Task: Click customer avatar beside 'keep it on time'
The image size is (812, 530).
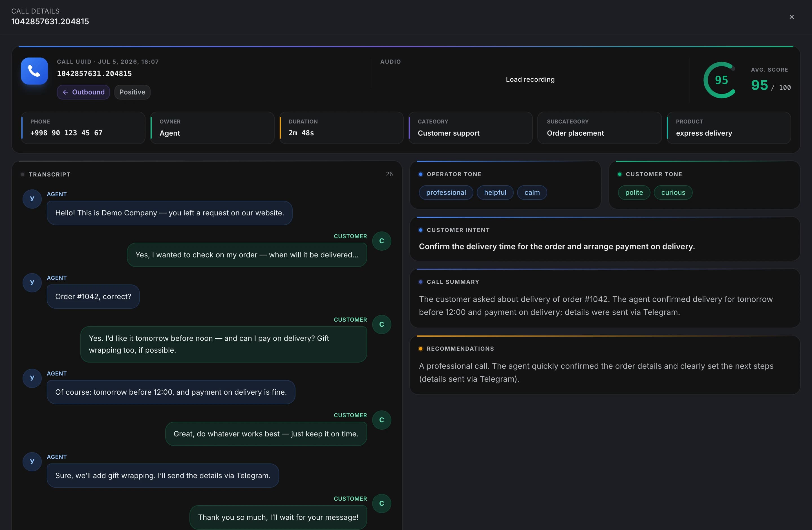Action: click(x=381, y=420)
